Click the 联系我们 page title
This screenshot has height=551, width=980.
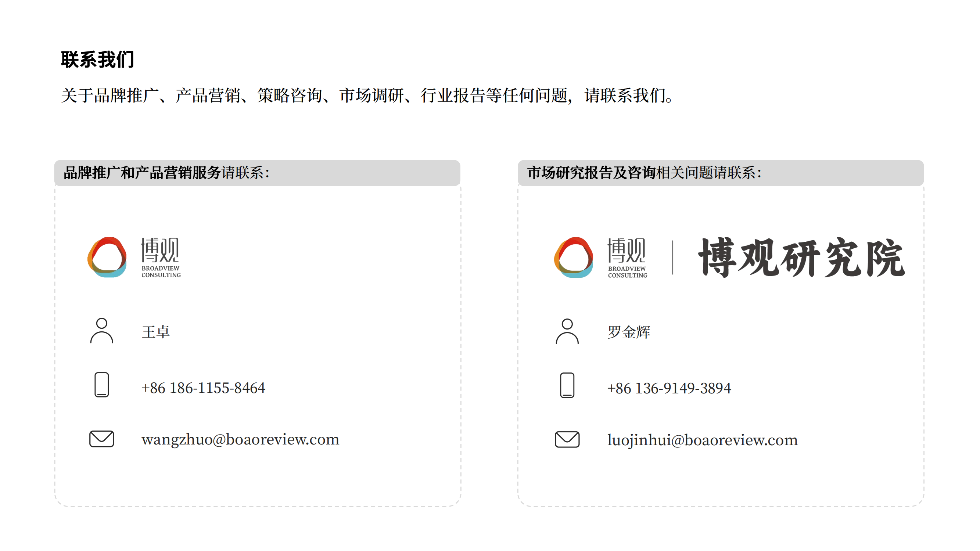(x=97, y=60)
